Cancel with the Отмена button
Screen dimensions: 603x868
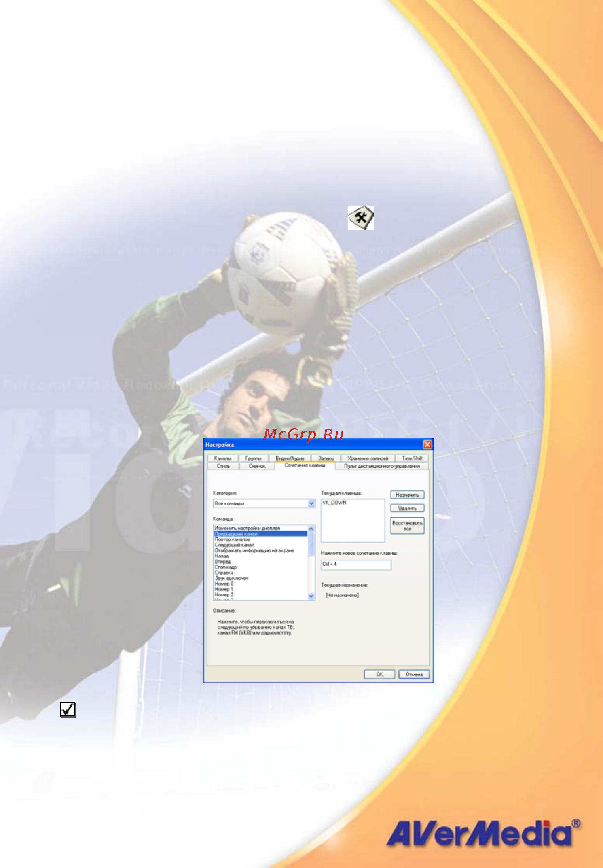coord(414,674)
